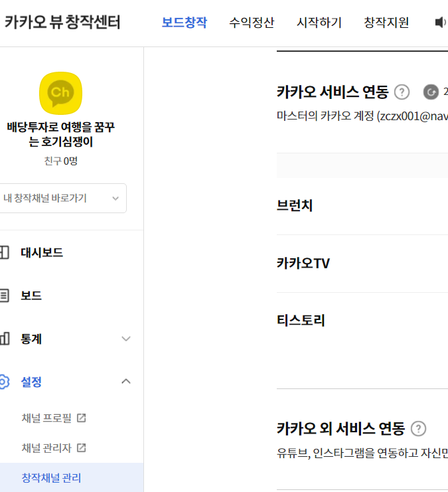Click external link icon beside 채널 관리자

pos(81,448)
